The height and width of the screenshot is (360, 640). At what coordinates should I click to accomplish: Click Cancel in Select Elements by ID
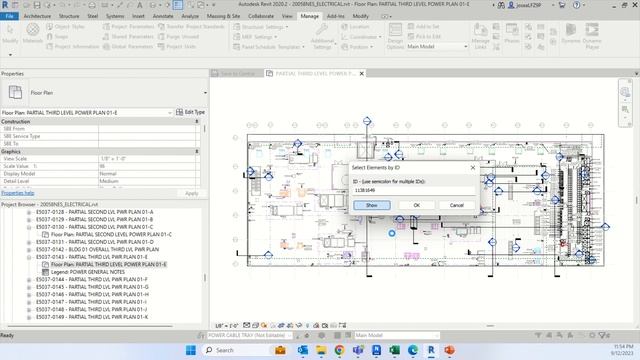tap(457, 205)
